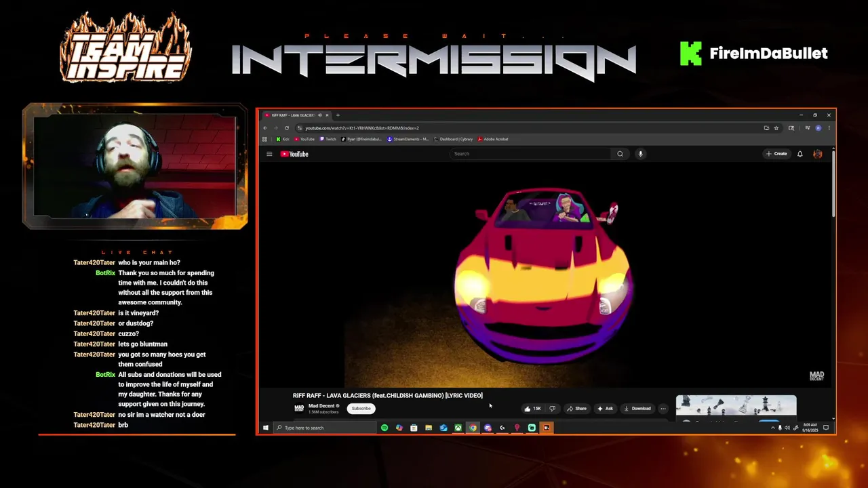
Task: Open the Chrome apps grid in bookmarks bar
Action: (x=264, y=139)
